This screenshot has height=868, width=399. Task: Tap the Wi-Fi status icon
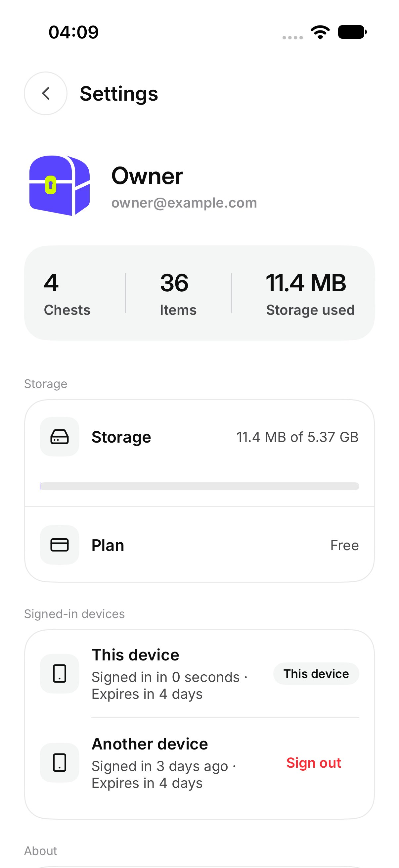[320, 32]
